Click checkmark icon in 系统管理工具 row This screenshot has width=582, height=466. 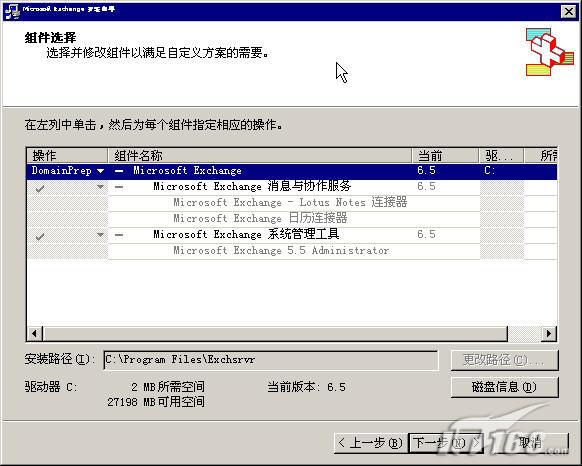coord(40,236)
